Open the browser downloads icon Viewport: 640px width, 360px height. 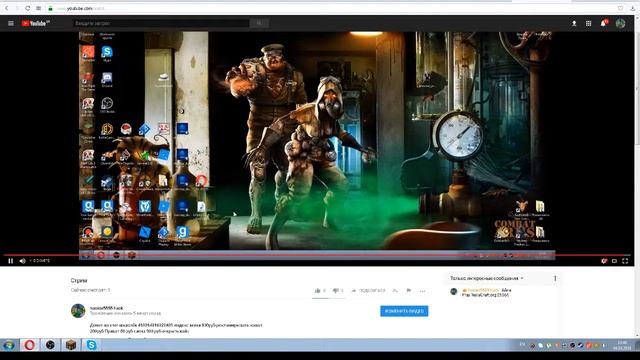coord(633,8)
